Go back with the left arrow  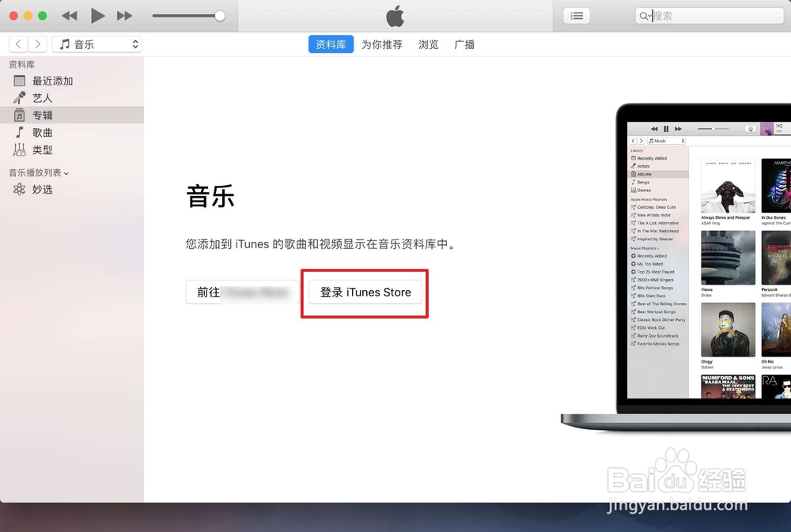[x=18, y=44]
